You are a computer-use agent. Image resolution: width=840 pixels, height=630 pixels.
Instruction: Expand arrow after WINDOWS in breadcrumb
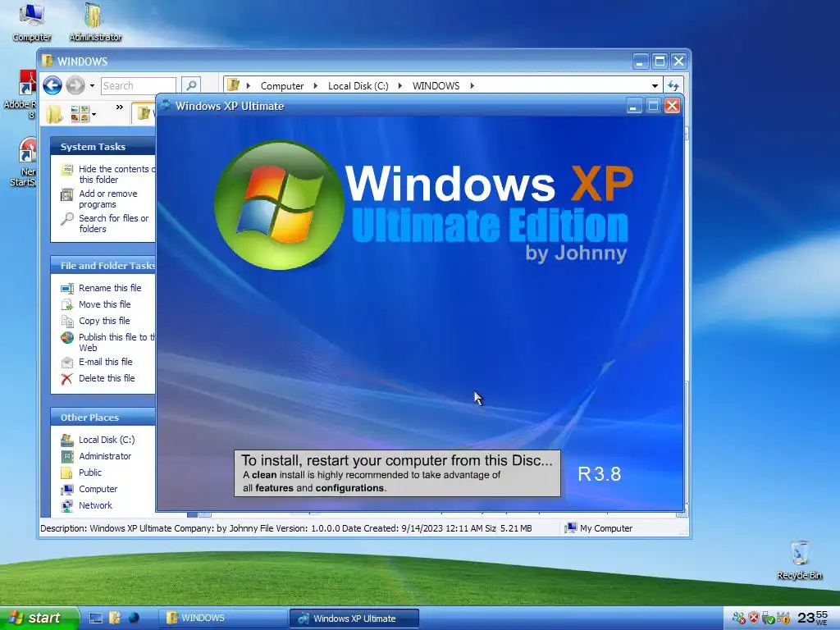click(x=472, y=85)
